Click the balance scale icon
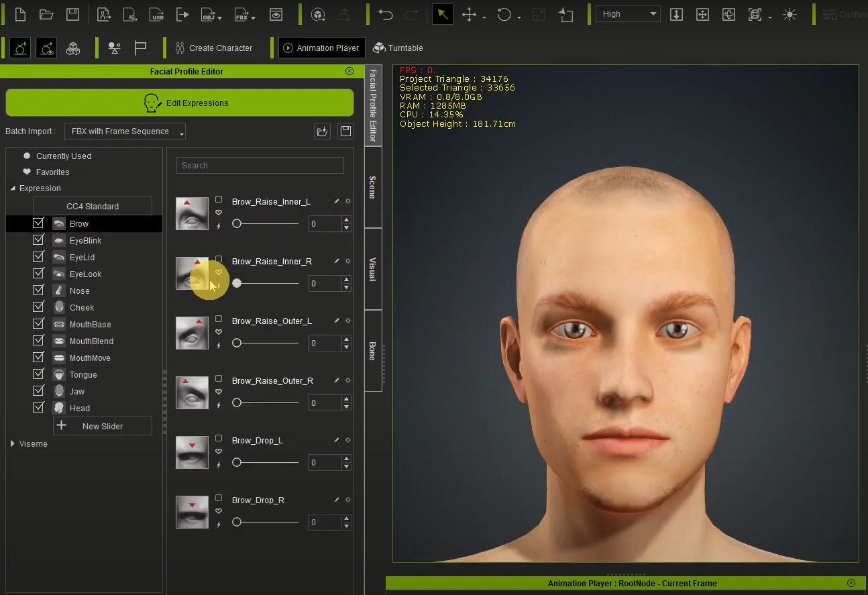Viewport: 868px width, 595px height. click(x=115, y=48)
